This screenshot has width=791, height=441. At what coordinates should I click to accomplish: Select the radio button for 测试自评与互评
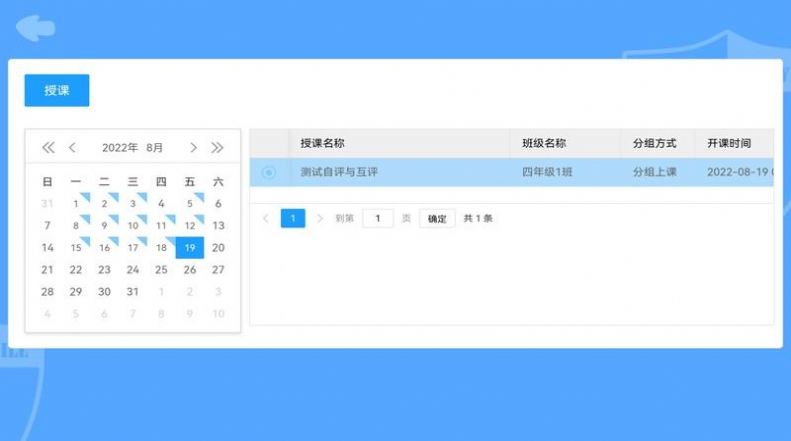[x=268, y=172]
